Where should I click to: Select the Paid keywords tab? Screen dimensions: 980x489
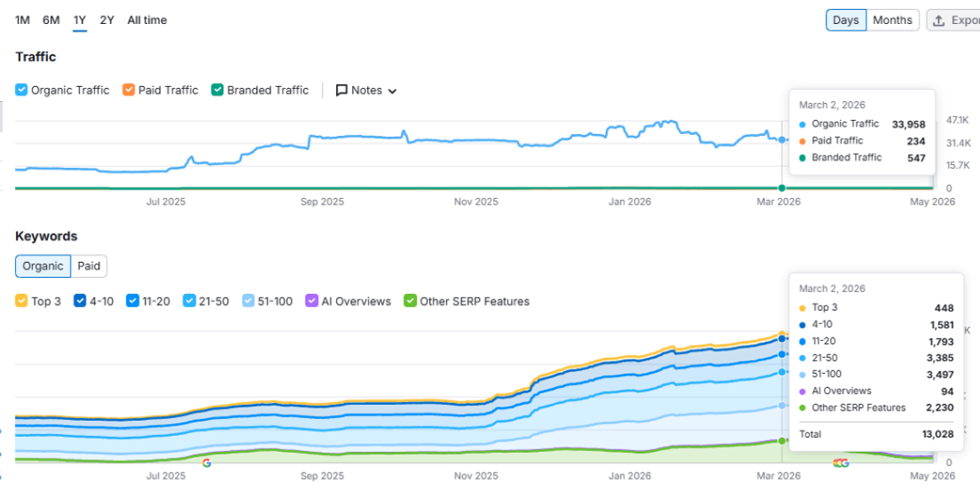[x=89, y=265]
